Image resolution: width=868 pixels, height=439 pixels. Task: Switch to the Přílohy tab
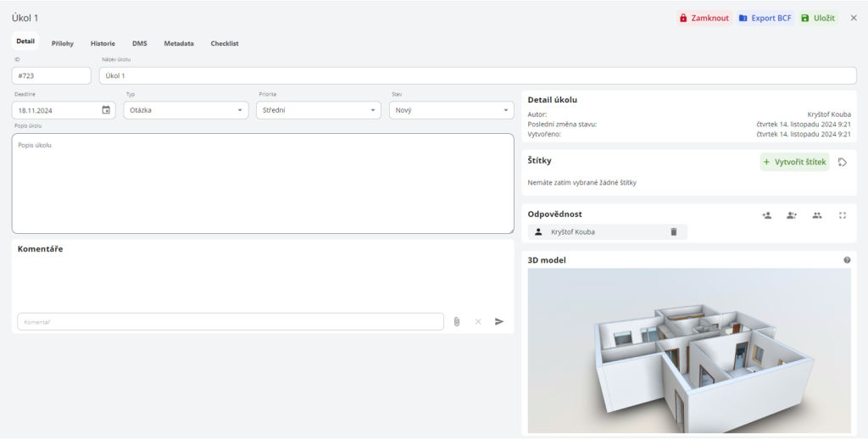coord(63,43)
